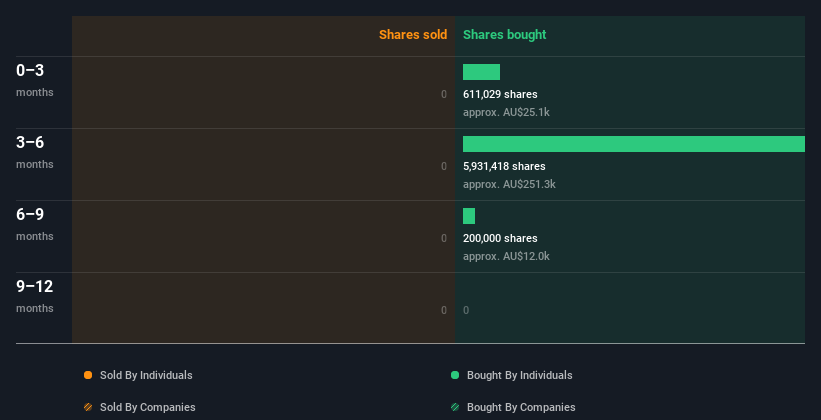Click the small green bar for 6–9 months
The width and height of the screenshot is (821, 420).
pyautogui.click(x=469, y=216)
